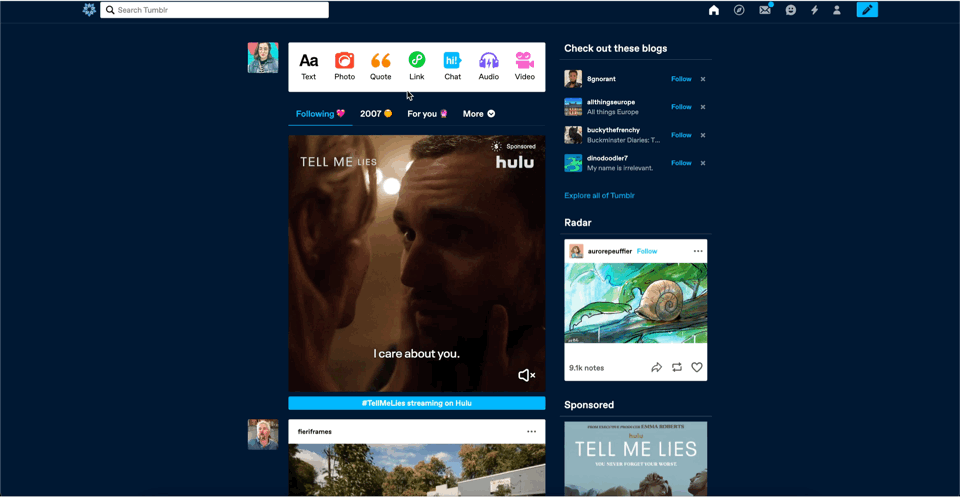Open the buckythefrenchy blog name
This screenshot has height=497, width=960.
(x=613, y=130)
